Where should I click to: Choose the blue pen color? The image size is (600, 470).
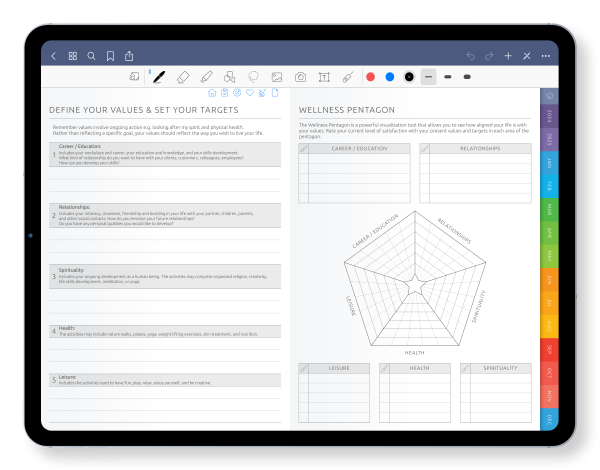pyautogui.click(x=390, y=77)
